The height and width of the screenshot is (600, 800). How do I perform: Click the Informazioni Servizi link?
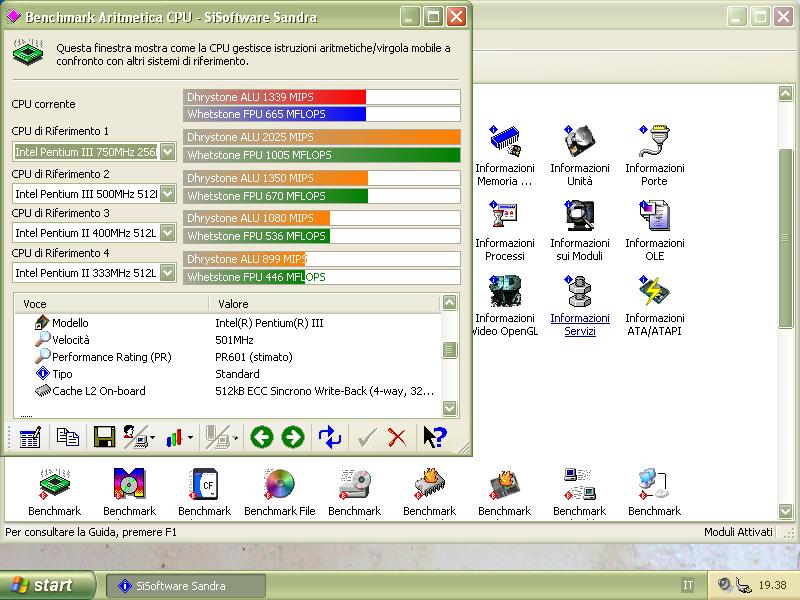(579, 325)
